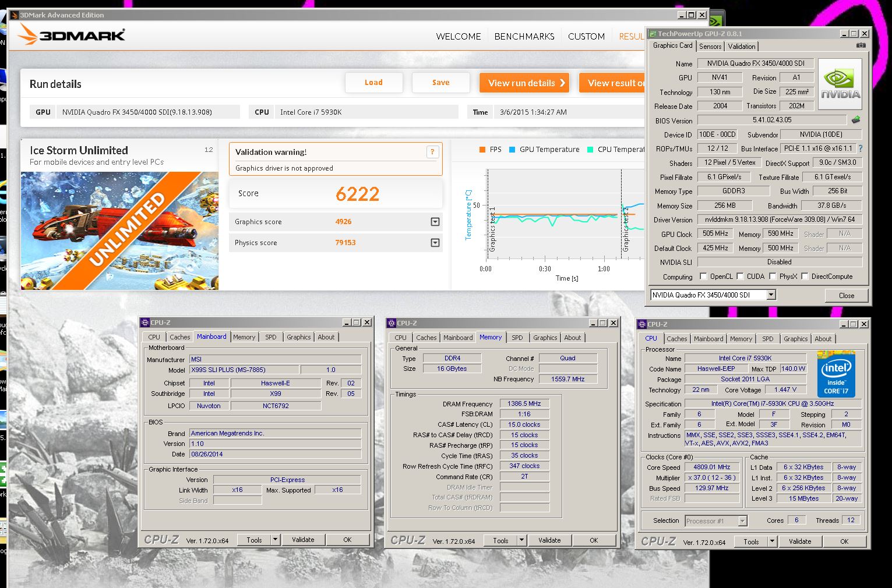Click the GPU Name field in GPU-Z
Viewport: 892px width, 588px height.
[756, 63]
